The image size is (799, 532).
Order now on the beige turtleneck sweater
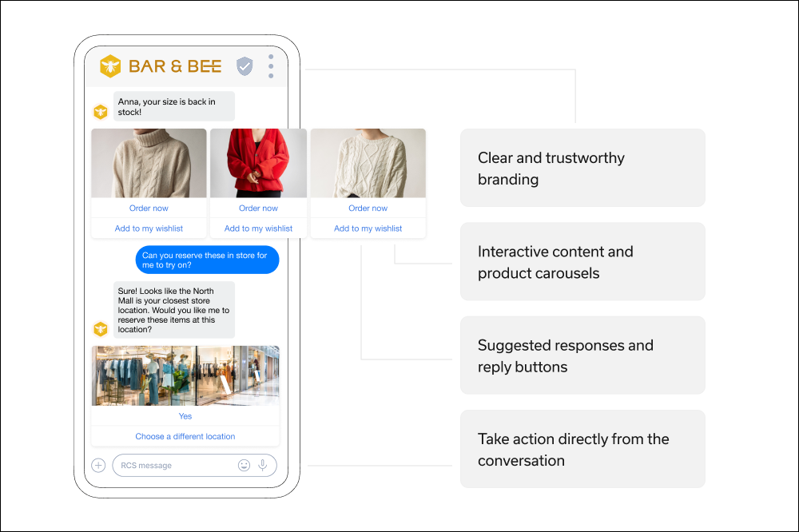(x=149, y=208)
